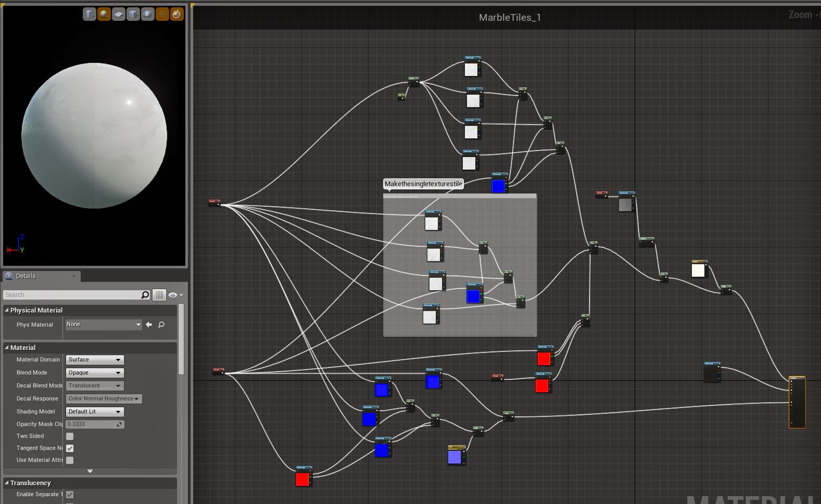The width and height of the screenshot is (821, 504).
Task: Open the property matrix grid button
Action: coord(159,295)
